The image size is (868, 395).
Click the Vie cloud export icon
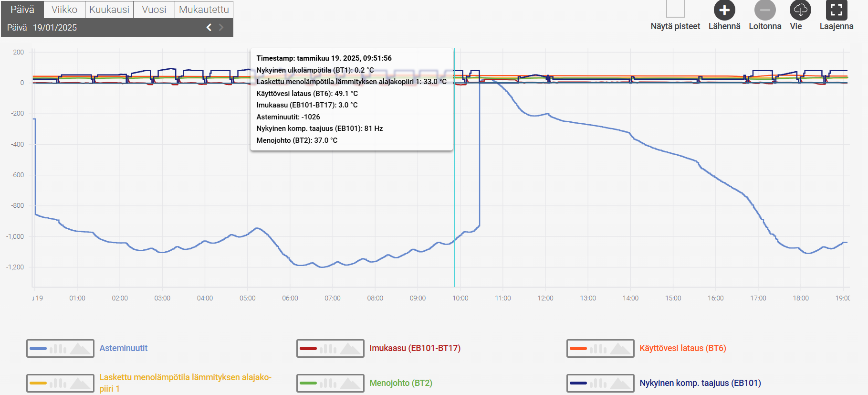click(800, 10)
